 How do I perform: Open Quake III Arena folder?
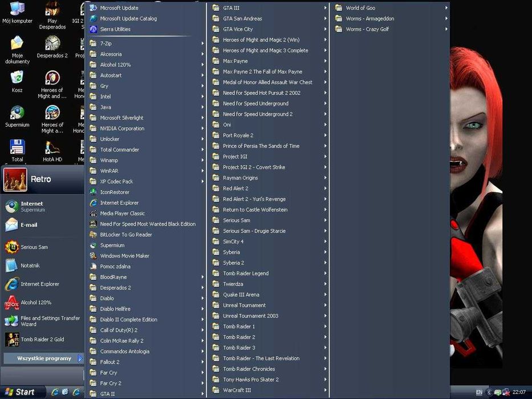pyautogui.click(x=269, y=295)
